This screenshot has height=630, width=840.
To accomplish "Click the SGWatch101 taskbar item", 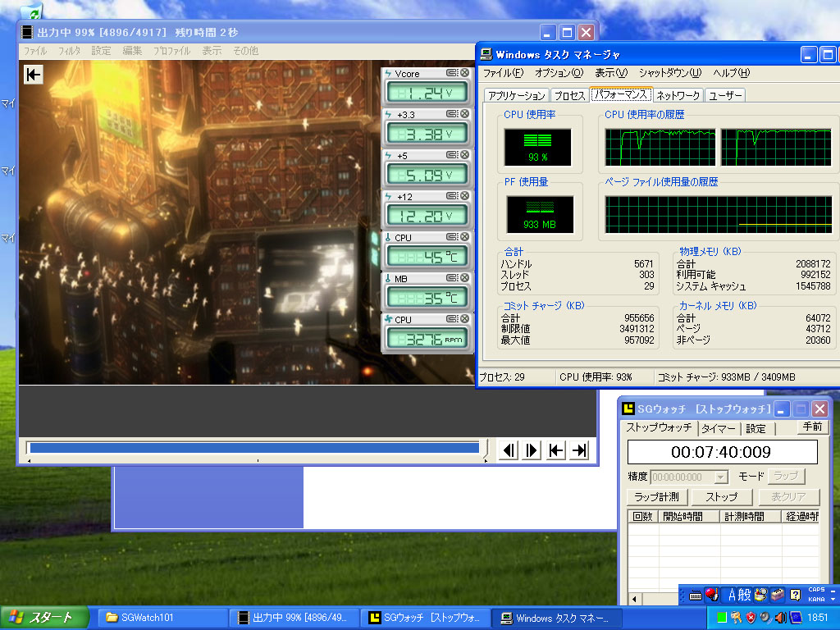I will tap(162, 618).
